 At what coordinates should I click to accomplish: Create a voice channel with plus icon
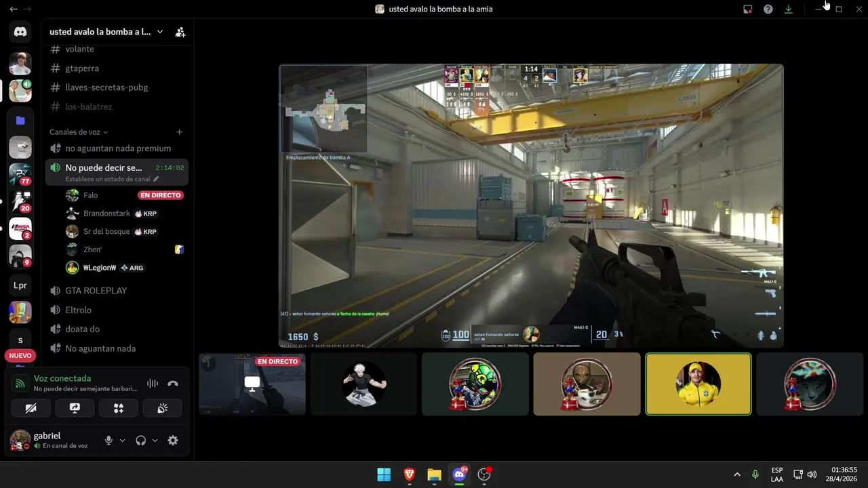click(179, 132)
